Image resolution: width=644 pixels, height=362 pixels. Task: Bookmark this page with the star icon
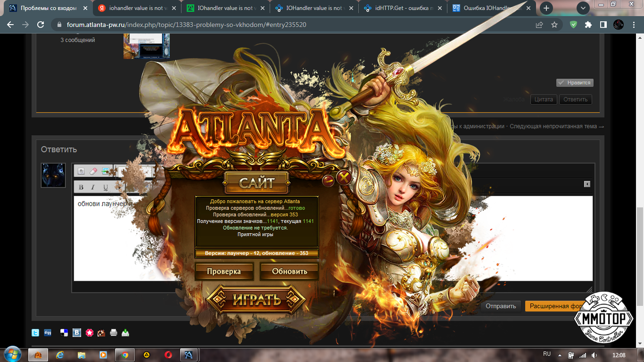point(554,25)
